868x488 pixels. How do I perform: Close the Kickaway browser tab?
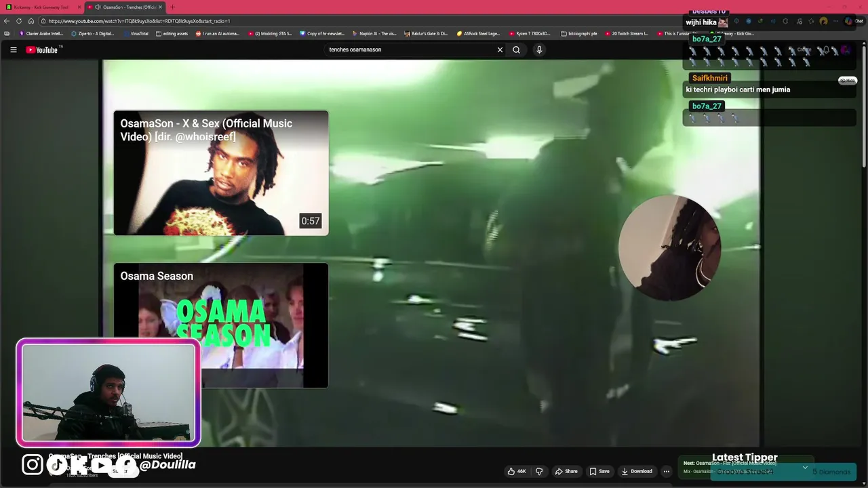click(79, 7)
